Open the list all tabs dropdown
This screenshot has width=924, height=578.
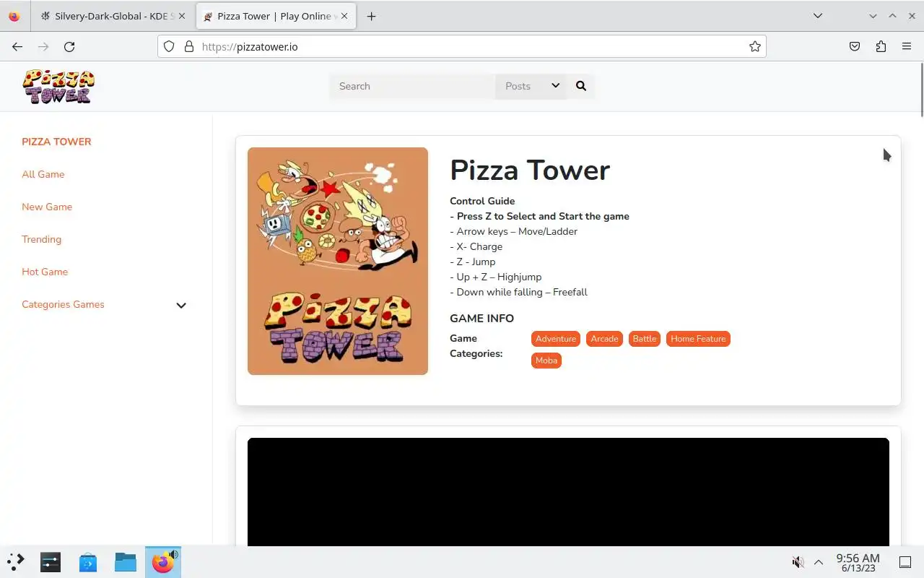click(818, 16)
